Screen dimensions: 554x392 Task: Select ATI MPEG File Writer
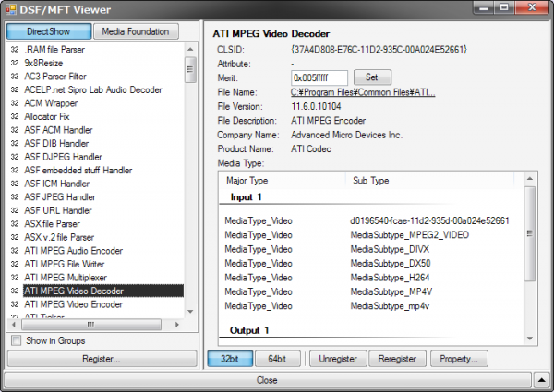[x=95, y=264]
